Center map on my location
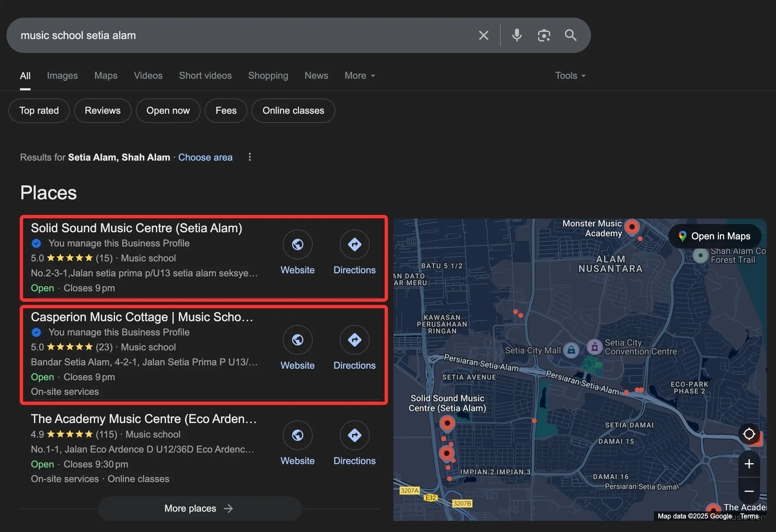The height and width of the screenshot is (532, 776). click(x=749, y=434)
